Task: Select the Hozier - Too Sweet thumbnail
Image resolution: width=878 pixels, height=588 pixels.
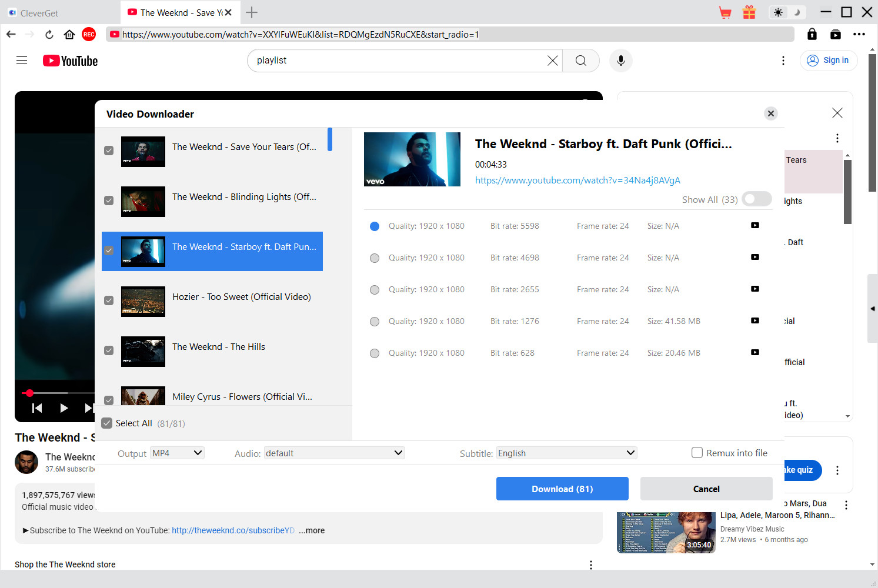Action: [x=143, y=301]
